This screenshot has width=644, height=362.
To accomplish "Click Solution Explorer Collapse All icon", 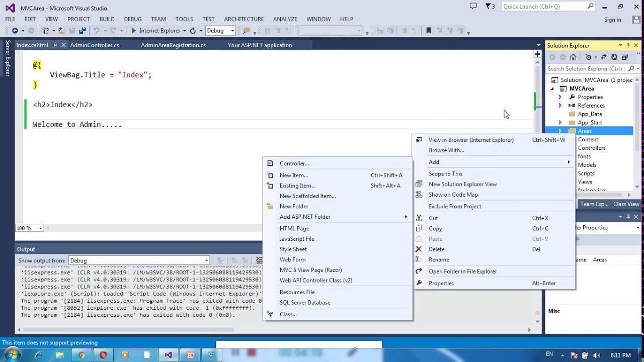I will [x=625, y=57].
